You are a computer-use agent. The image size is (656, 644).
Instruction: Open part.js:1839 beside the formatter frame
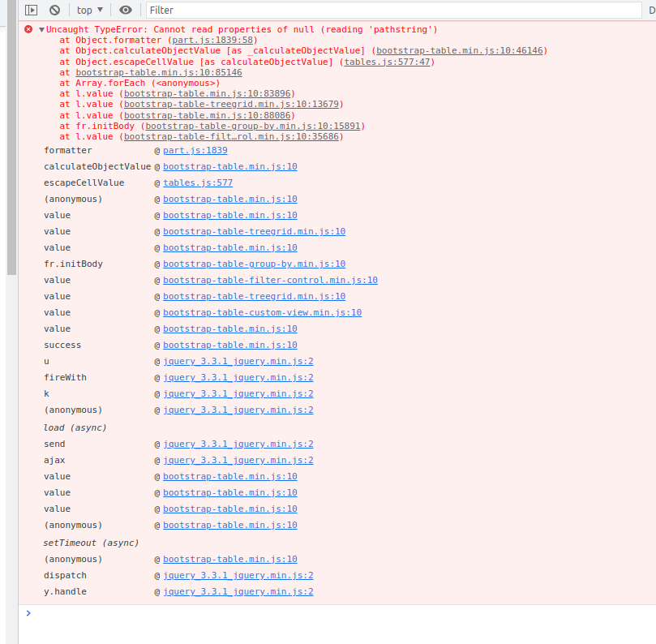(195, 150)
